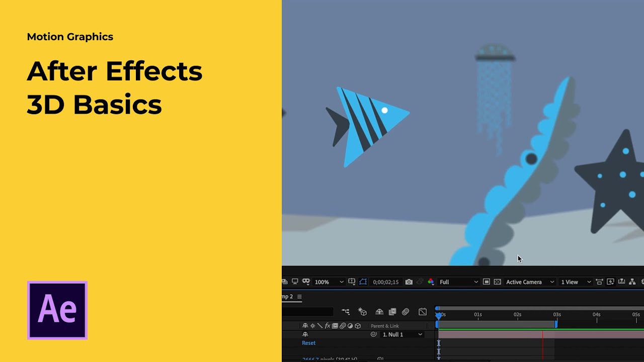644x362 pixels.
Task: Click the preview monitor icon
Action: 295,282
